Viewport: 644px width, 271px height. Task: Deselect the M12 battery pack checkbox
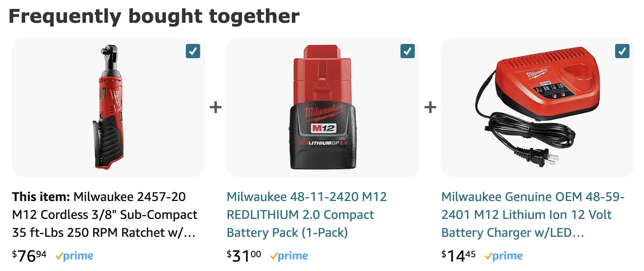(407, 51)
